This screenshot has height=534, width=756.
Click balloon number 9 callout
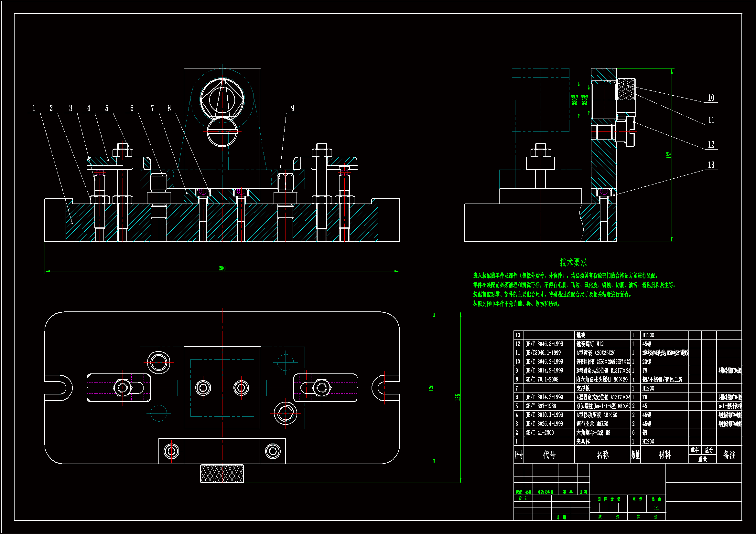(293, 108)
